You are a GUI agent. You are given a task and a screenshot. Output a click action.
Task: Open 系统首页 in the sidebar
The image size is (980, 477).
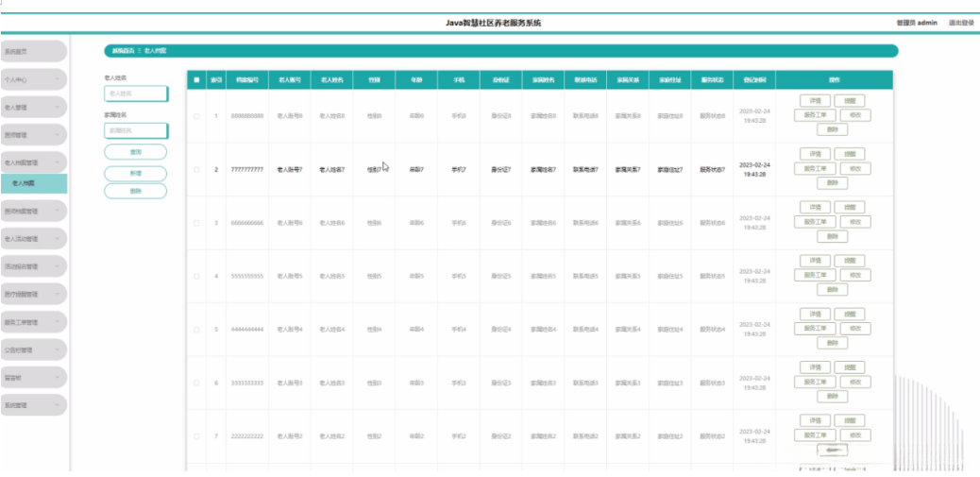tap(33, 52)
